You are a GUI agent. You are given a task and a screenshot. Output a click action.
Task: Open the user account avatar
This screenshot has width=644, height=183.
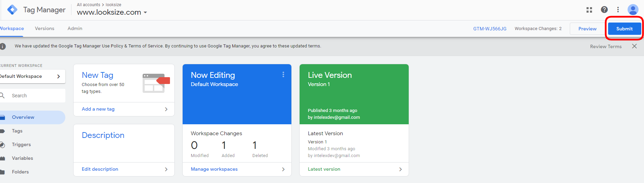pyautogui.click(x=633, y=10)
